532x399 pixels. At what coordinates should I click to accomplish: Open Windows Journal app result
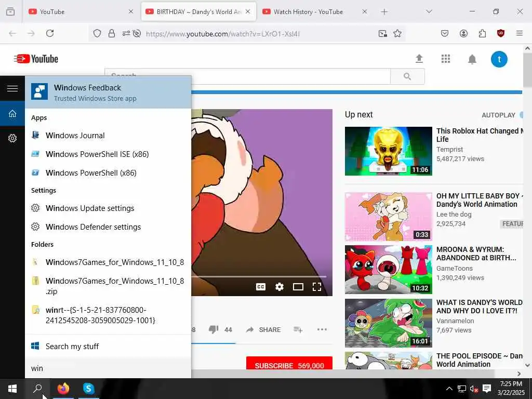108,136
